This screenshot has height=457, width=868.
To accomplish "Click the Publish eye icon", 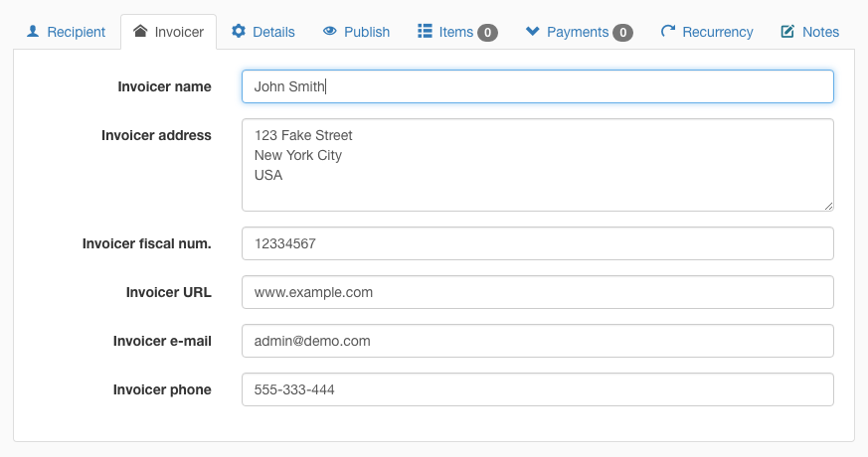I will (x=330, y=31).
